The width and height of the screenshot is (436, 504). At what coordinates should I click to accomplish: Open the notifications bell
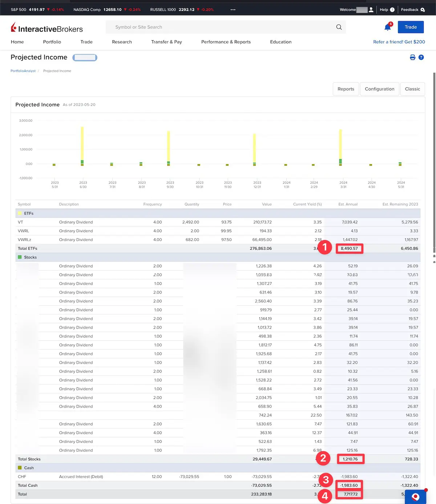click(388, 27)
